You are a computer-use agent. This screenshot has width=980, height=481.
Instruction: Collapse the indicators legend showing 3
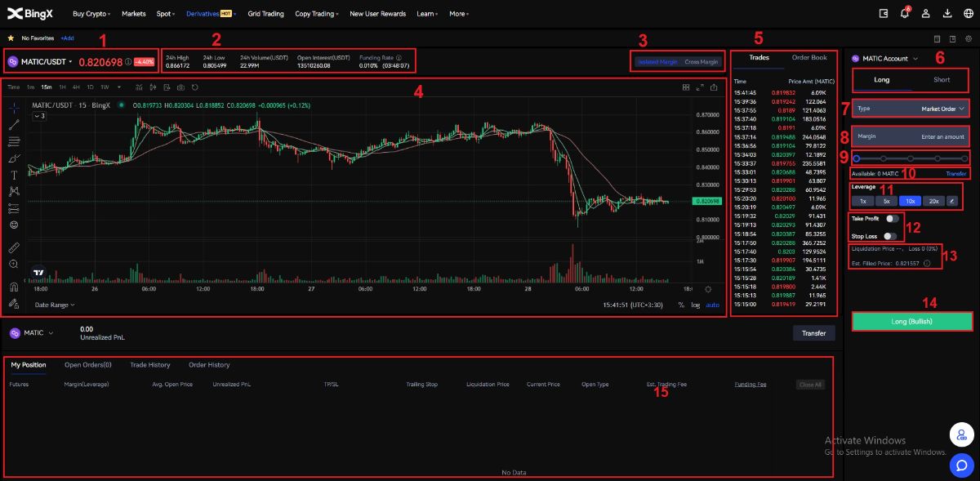pyautogui.click(x=39, y=116)
